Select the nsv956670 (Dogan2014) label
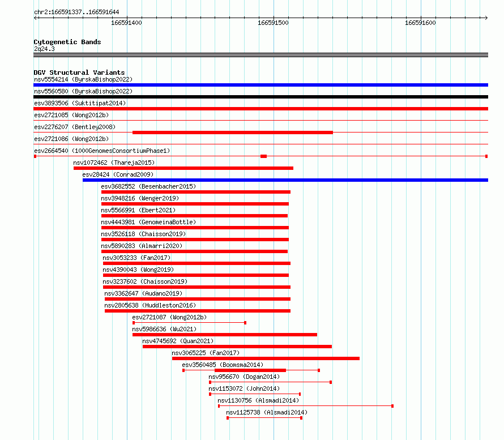The image size is (504, 440). click(244, 377)
